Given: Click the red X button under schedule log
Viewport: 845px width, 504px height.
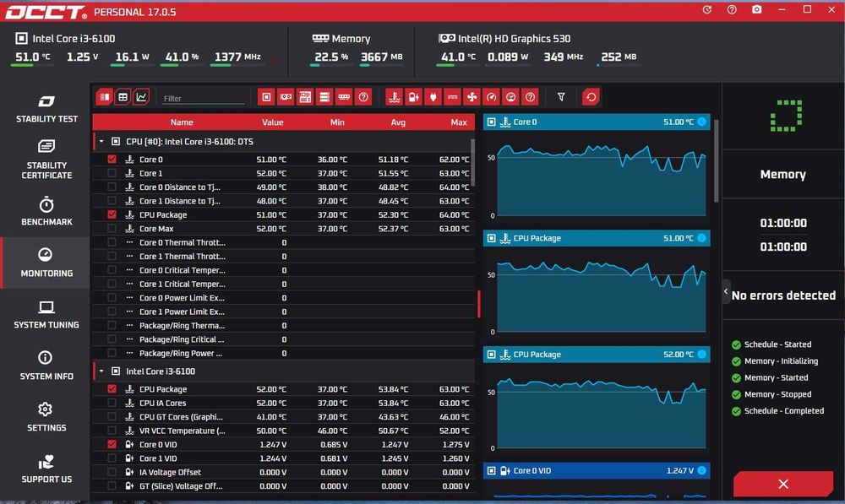Looking at the screenshot, I should (783, 484).
